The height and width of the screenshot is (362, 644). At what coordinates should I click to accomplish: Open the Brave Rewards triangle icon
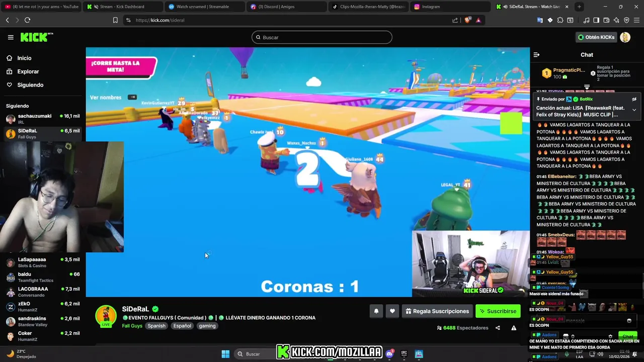[478, 20]
